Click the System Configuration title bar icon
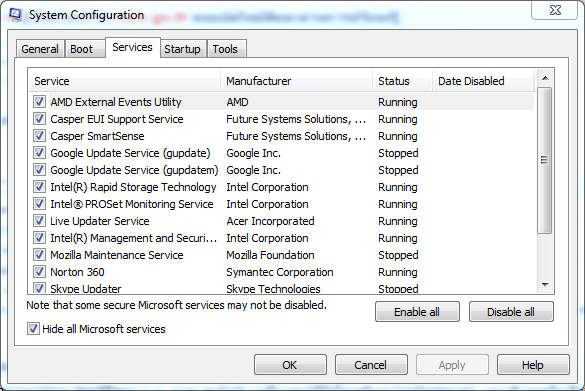This screenshot has height=391, width=585. (16, 15)
